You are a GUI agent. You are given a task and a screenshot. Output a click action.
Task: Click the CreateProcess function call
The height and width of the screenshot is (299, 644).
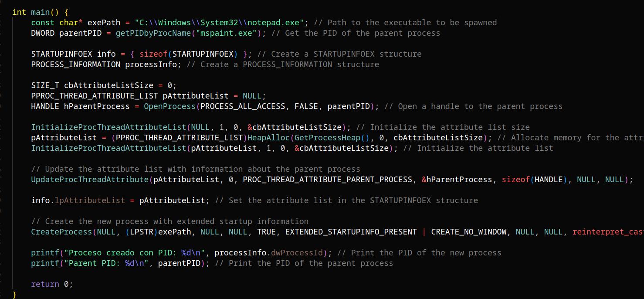click(61, 231)
